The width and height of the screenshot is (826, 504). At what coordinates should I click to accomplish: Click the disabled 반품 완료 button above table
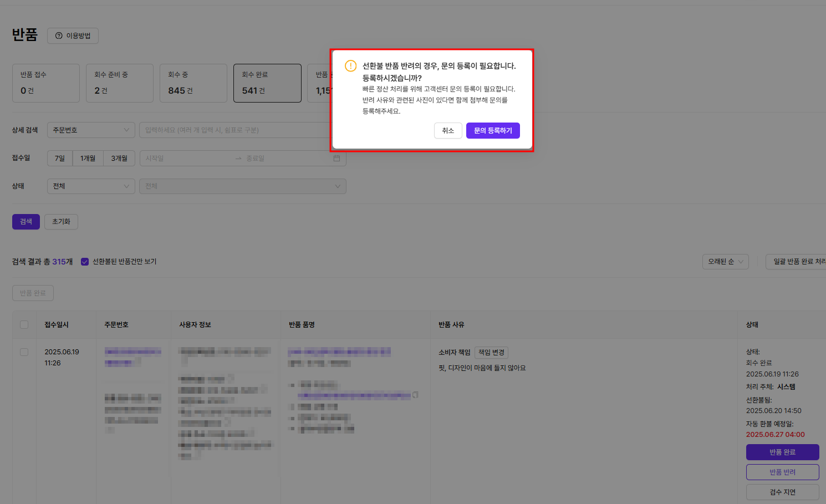pos(33,293)
